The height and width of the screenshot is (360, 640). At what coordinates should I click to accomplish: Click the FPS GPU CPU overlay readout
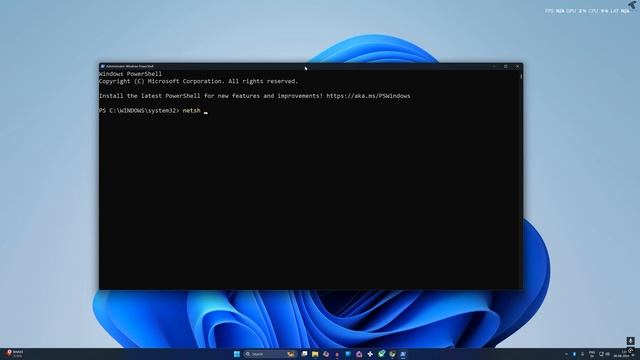pos(587,11)
